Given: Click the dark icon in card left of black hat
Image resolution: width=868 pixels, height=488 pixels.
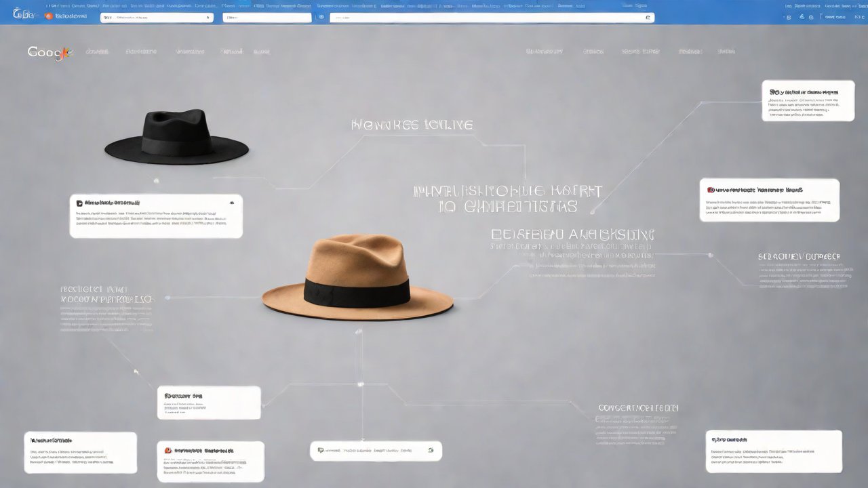Looking at the screenshot, I should [79, 203].
